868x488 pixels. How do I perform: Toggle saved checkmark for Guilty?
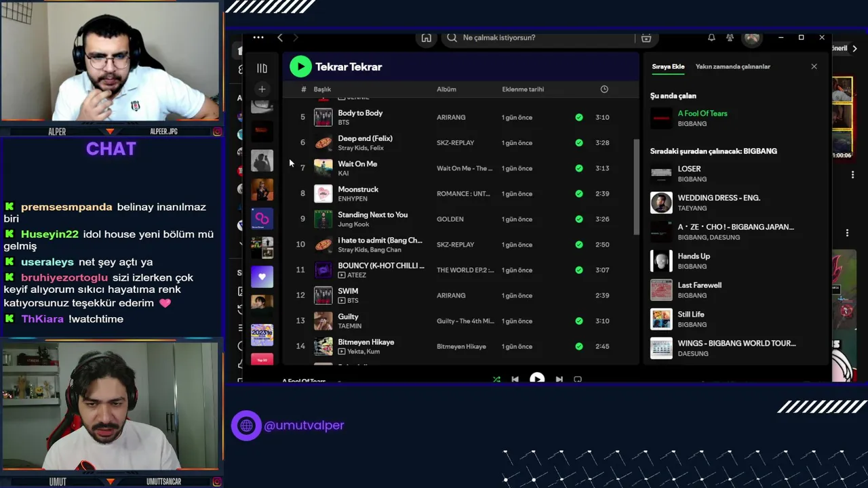[x=578, y=321]
